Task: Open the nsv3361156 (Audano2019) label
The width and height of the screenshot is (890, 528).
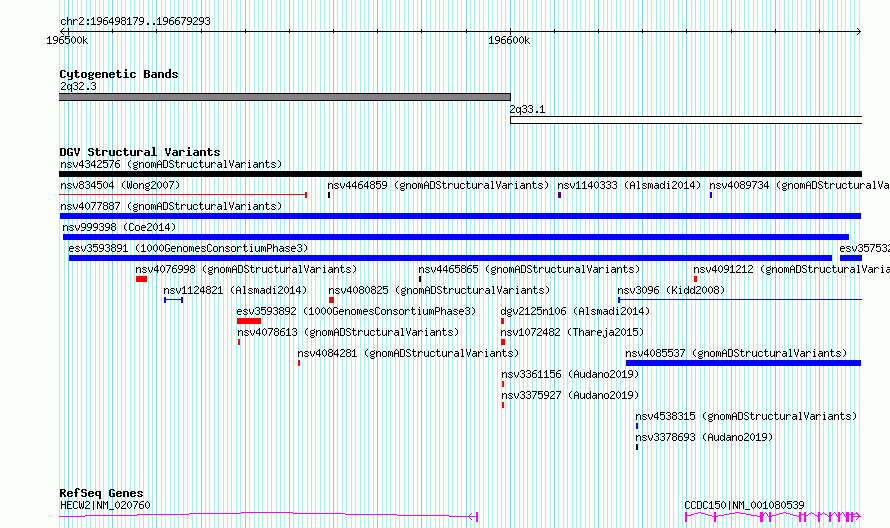Action: point(570,374)
